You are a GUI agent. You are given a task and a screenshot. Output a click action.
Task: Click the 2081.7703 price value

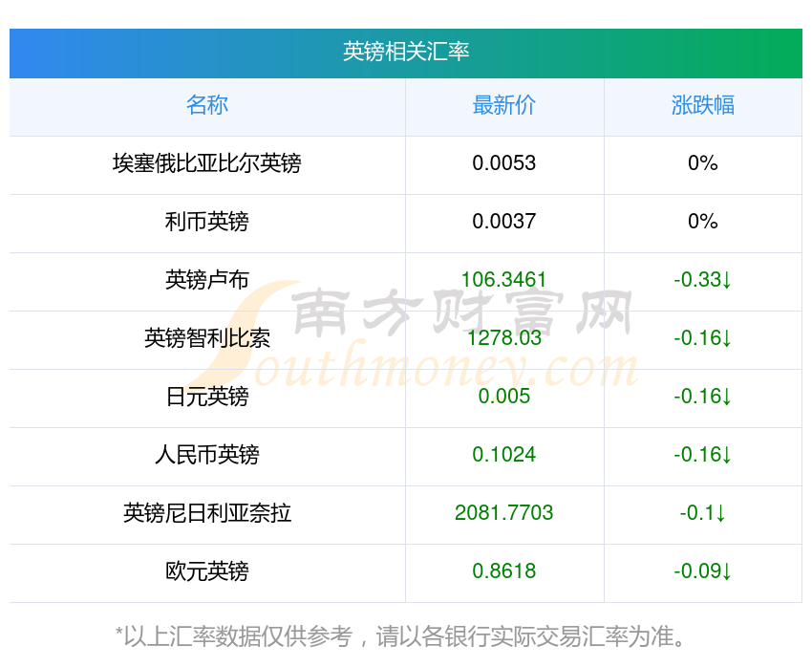point(503,513)
